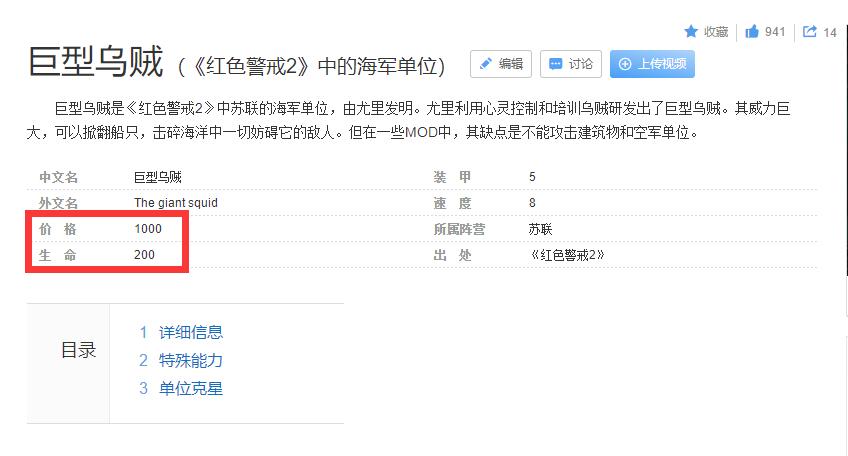Image resolution: width=848 pixels, height=456 pixels.
Task: Click the 中文名 field label
Action: [58, 177]
